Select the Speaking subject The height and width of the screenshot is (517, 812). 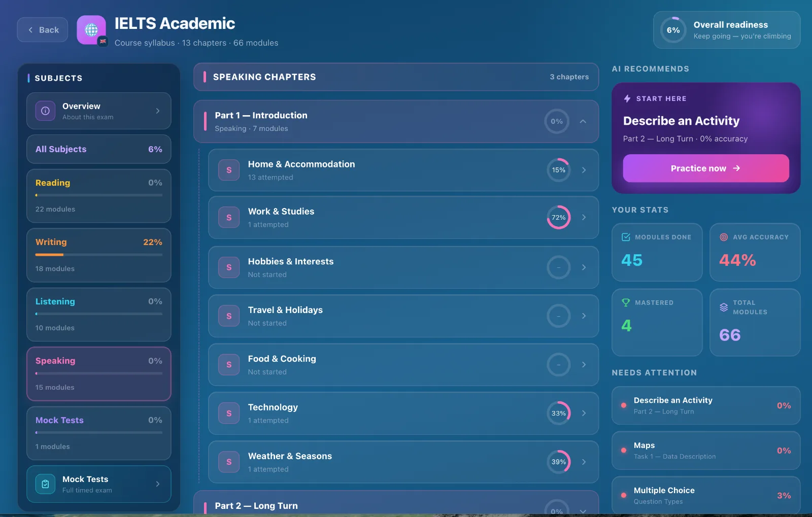pos(99,374)
